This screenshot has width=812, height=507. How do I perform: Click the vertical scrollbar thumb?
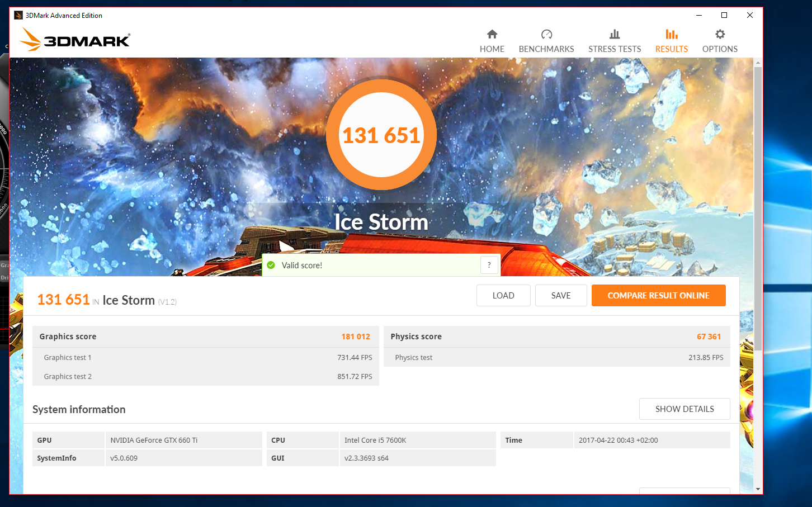coord(758,209)
